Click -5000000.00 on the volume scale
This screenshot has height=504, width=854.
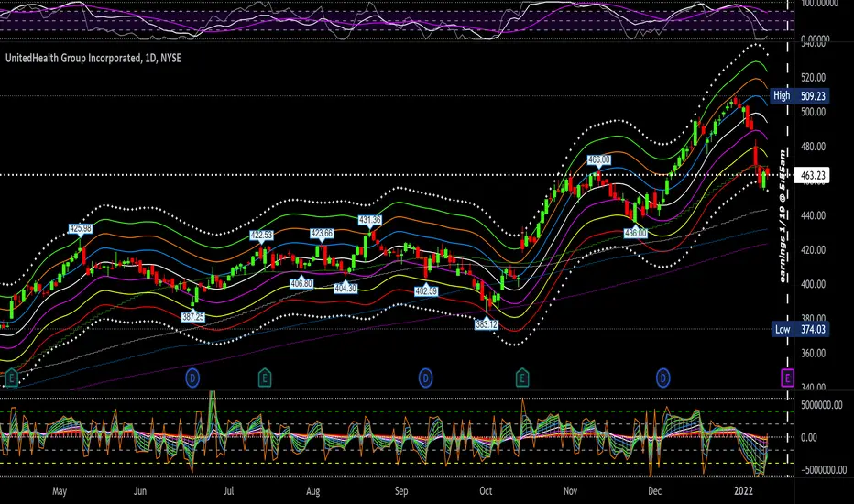click(x=824, y=470)
